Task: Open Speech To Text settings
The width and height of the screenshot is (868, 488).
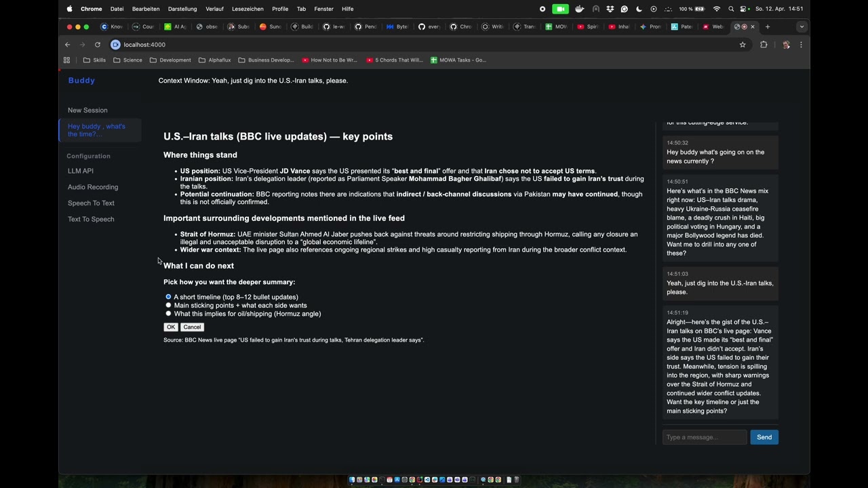Action: (91, 203)
